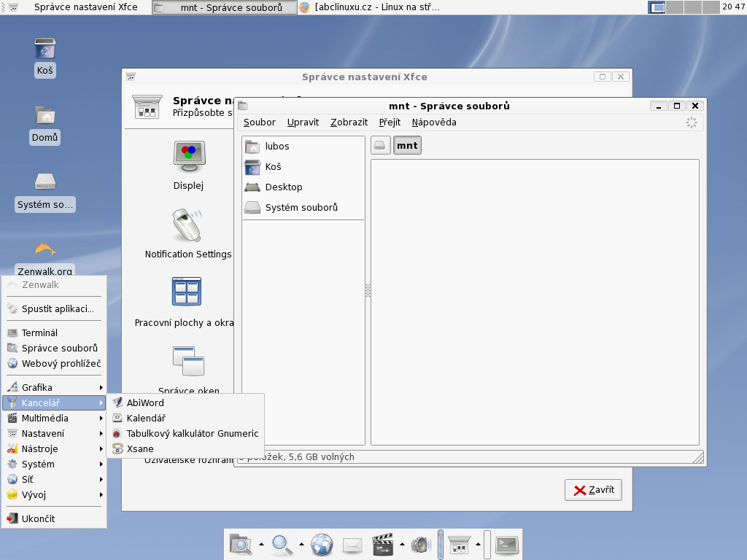This screenshot has height=560, width=747.
Task: Expand the Multimédia submenu
Action: [x=54, y=418]
